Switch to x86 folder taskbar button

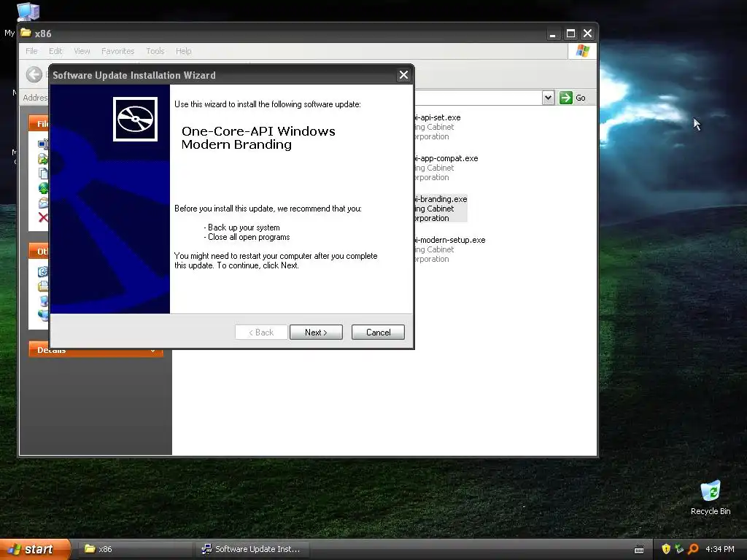tap(134, 549)
